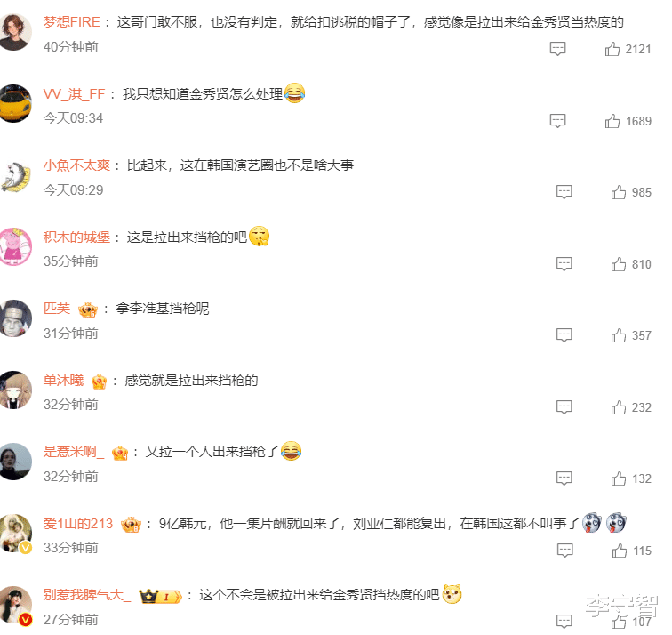
Task: Like VV_淇_FF's comment with 1689 likes
Action: 612,121
